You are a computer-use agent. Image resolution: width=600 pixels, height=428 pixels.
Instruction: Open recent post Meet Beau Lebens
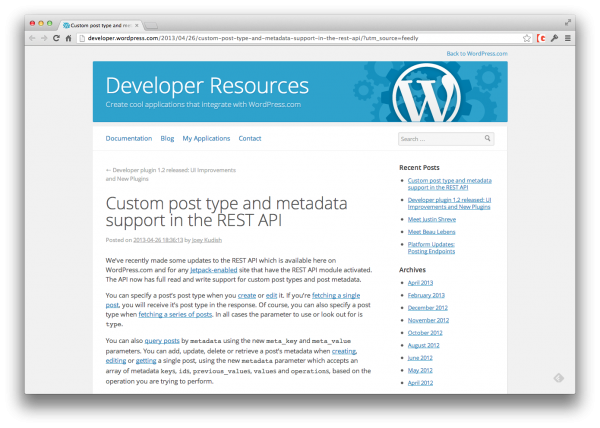click(x=431, y=232)
